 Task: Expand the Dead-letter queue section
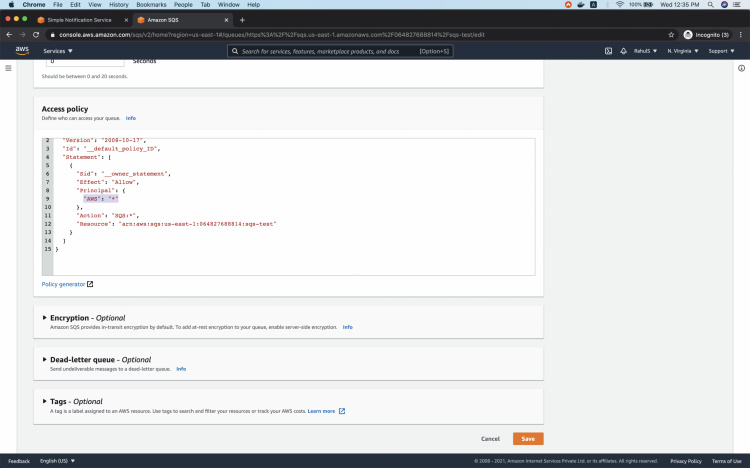click(45, 359)
